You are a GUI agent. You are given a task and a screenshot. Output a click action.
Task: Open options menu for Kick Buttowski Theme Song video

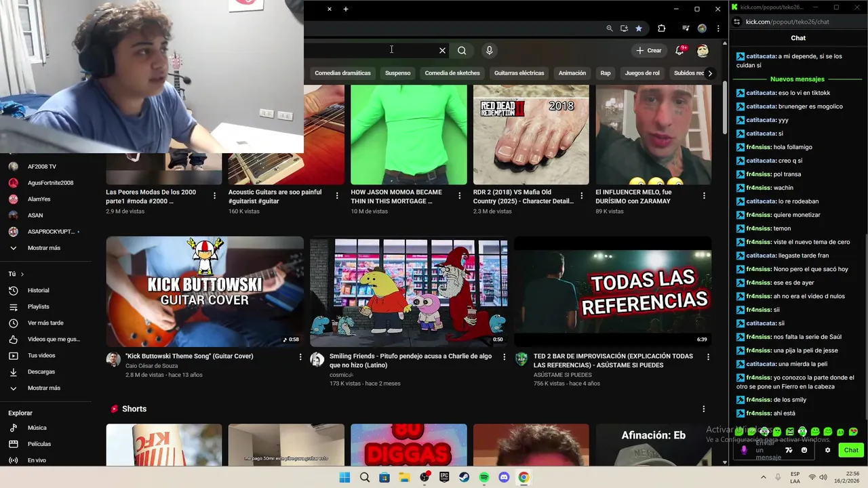coord(300,357)
